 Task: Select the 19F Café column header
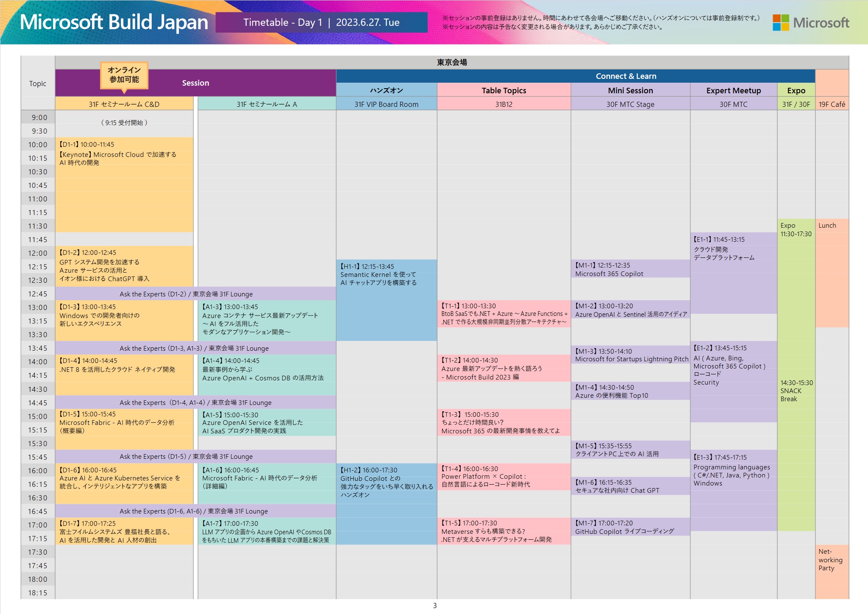tap(832, 104)
